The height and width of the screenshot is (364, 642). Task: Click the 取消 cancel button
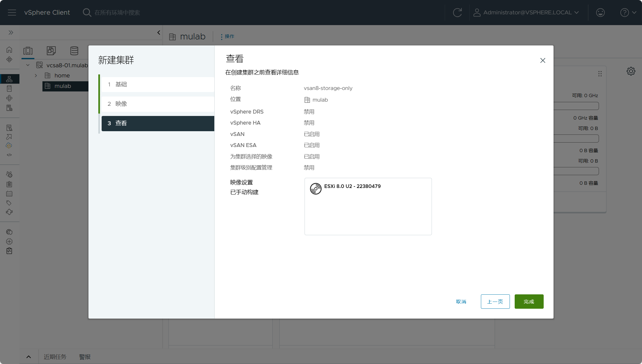[x=461, y=302]
